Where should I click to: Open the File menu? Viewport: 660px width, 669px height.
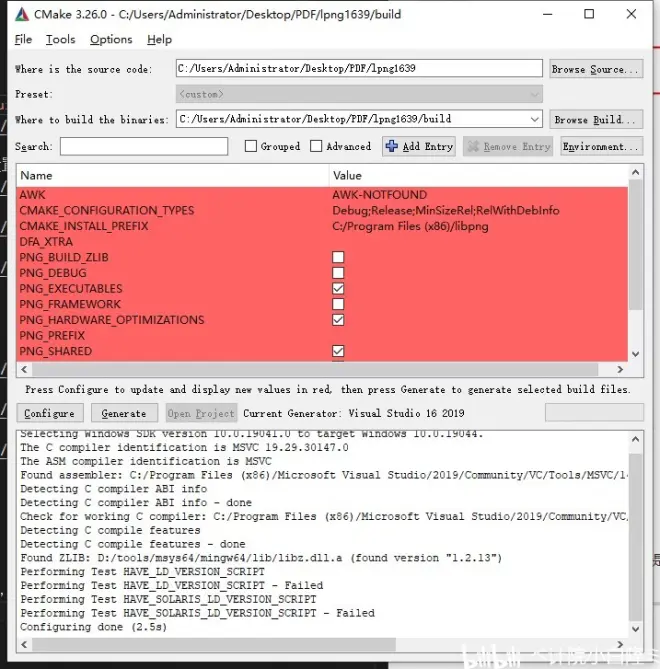click(x=23, y=40)
